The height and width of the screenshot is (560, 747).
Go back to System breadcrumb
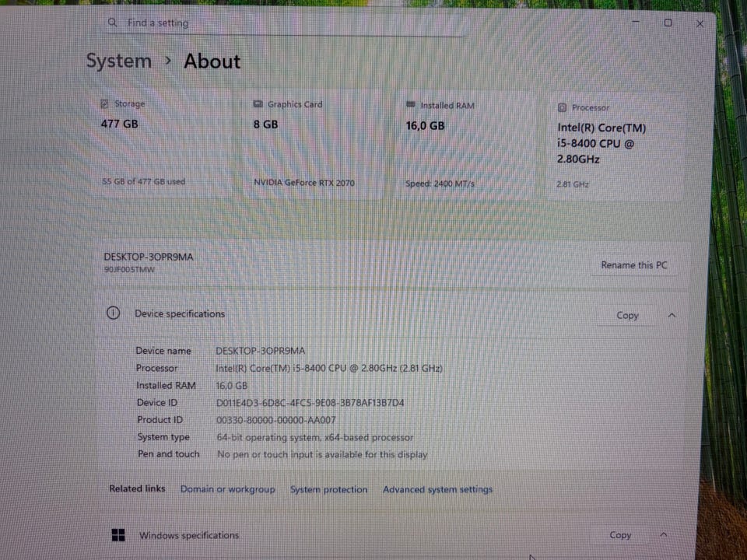pyautogui.click(x=118, y=61)
